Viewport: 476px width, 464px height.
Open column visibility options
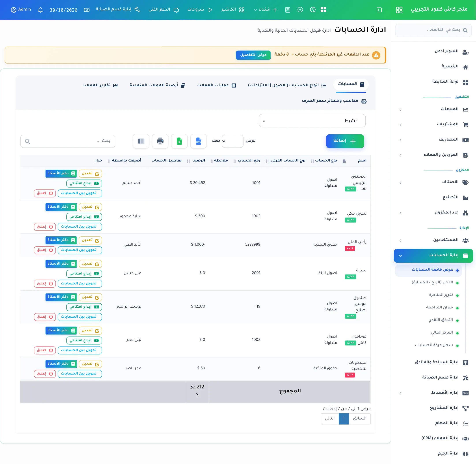click(x=141, y=141)
